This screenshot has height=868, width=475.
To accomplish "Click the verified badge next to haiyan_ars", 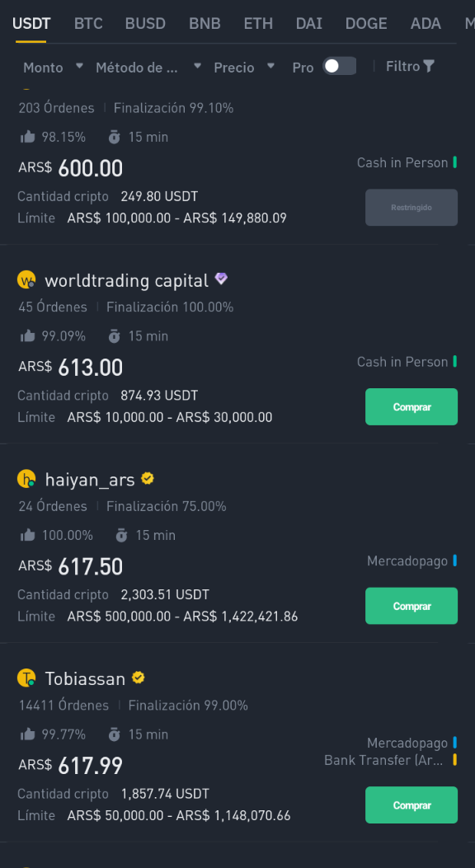I will [147, 477].
